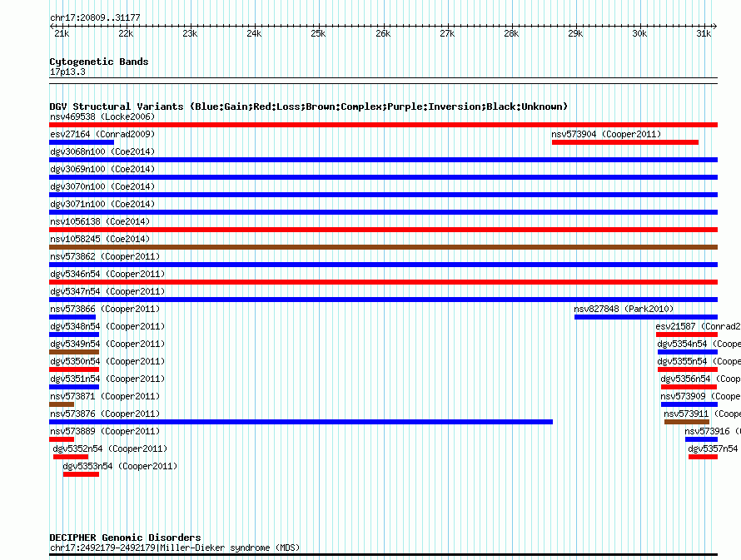Open the dgv5355n54 loss variant
This screenshot has height=560, width=741.
pyautogui.click(x=688, y=369)
